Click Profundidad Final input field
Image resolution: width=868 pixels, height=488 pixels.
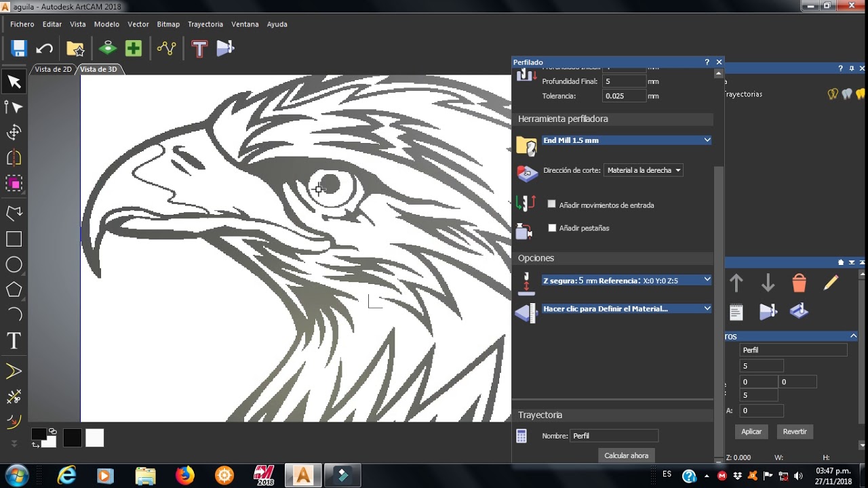coord(624,81)
